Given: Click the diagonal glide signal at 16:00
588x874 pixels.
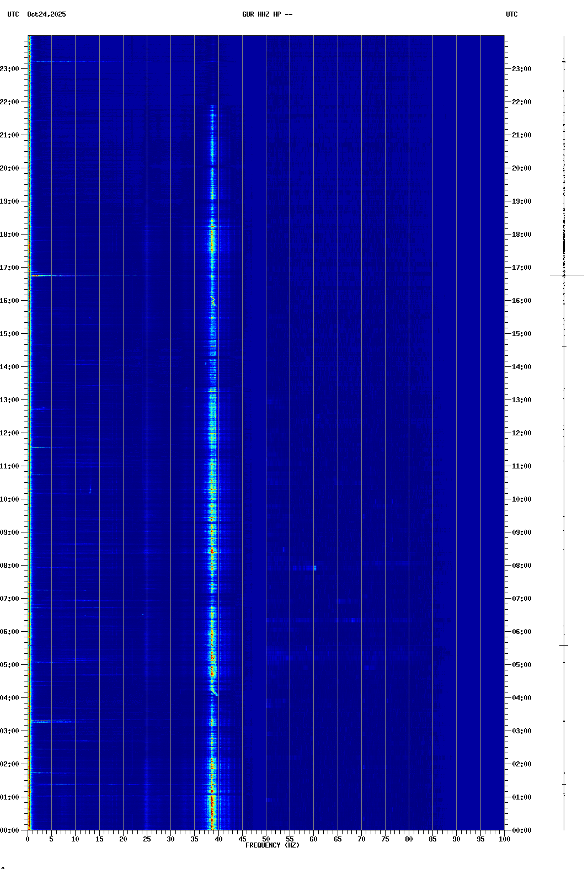Looking at the screenshot, I should pyautogui.click(x=213, y=301).
